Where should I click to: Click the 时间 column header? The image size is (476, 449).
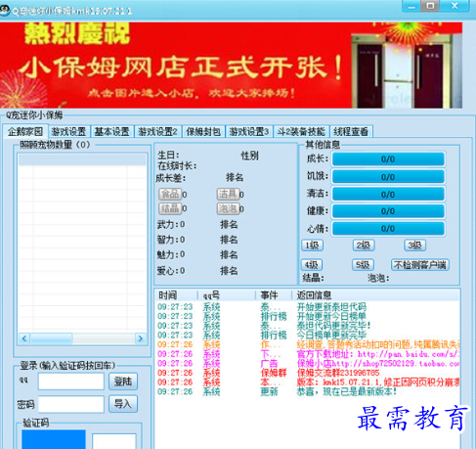[177, 295]
